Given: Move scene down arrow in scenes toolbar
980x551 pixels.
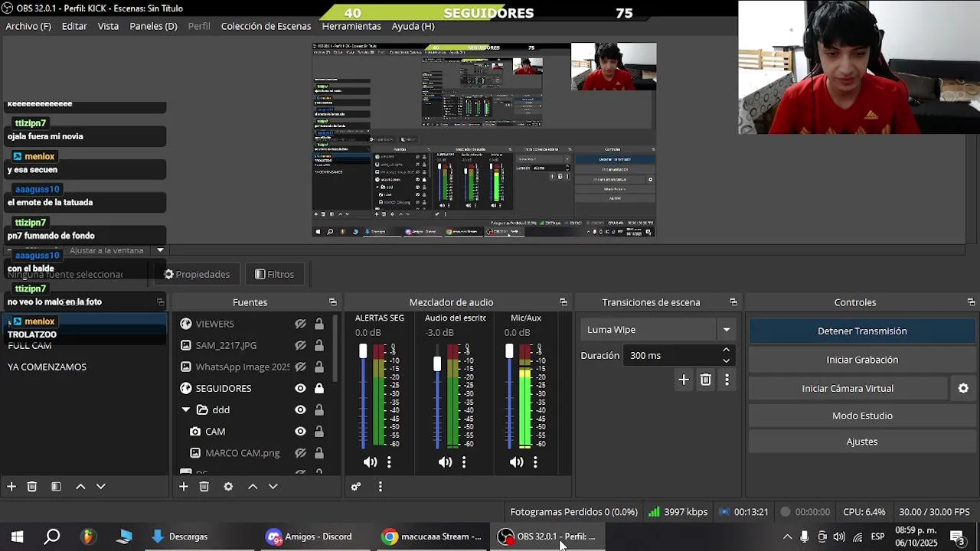Looking at the screenshot, I should coord(100,487).
